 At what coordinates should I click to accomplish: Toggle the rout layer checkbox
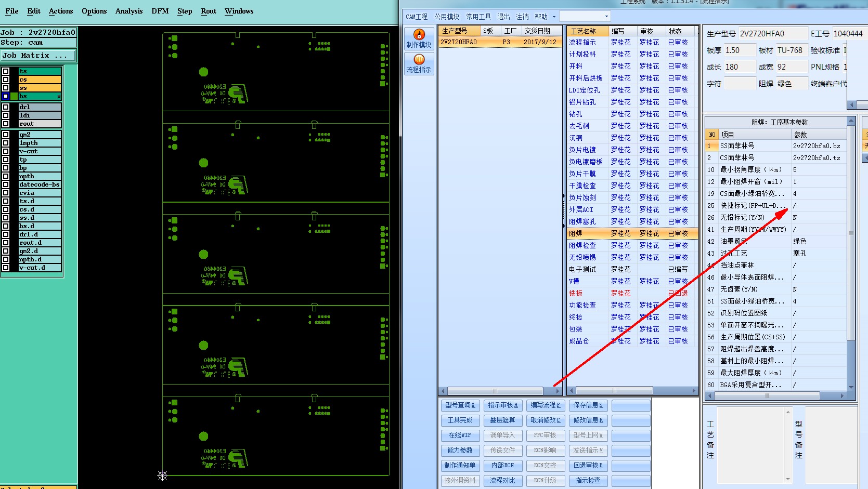6,124
